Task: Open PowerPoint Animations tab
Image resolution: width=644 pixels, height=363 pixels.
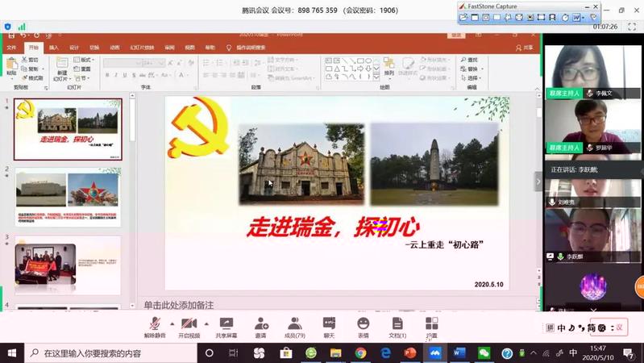Action: pyautogui.click(x=114, y=48)
